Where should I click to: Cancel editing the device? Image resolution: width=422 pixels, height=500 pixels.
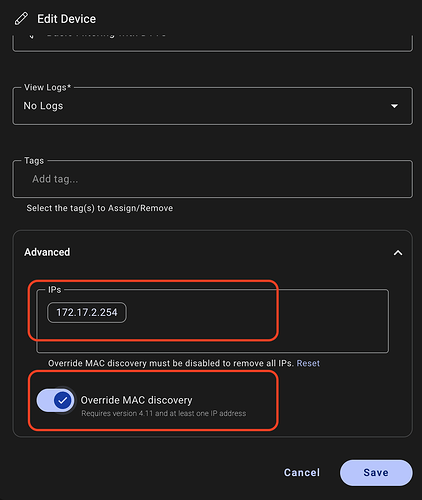coord(302,473)
